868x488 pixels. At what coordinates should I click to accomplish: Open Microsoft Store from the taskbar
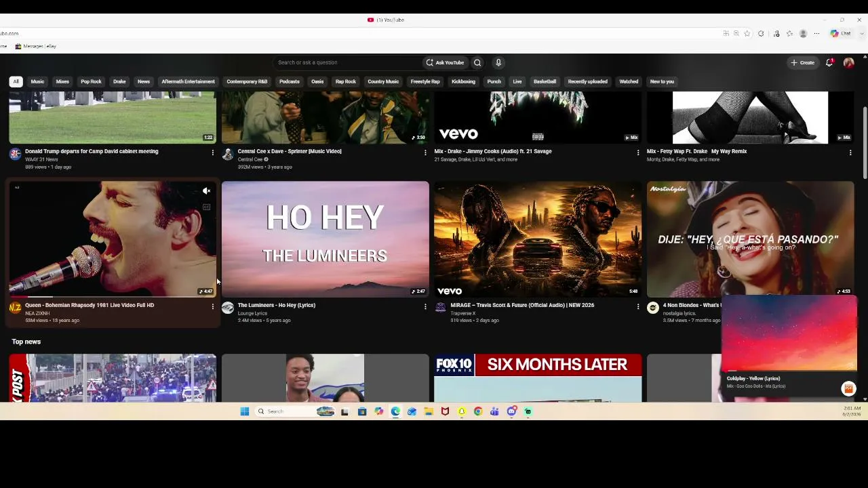362,411
